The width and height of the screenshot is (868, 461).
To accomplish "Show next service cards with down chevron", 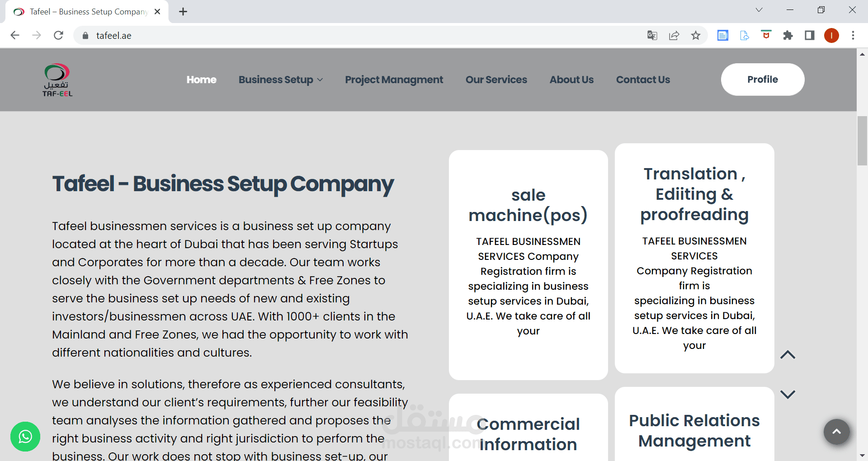I will 788,395.
